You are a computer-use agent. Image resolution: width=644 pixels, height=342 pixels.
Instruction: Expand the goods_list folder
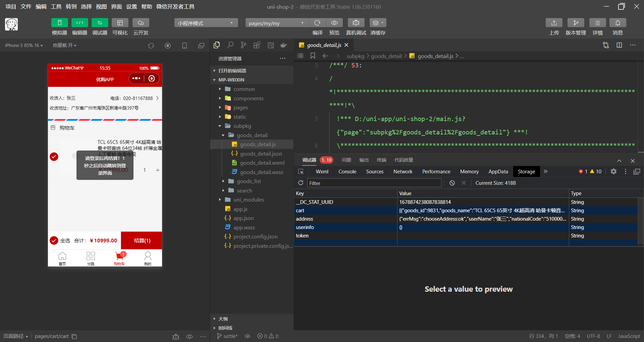[249, 181]
